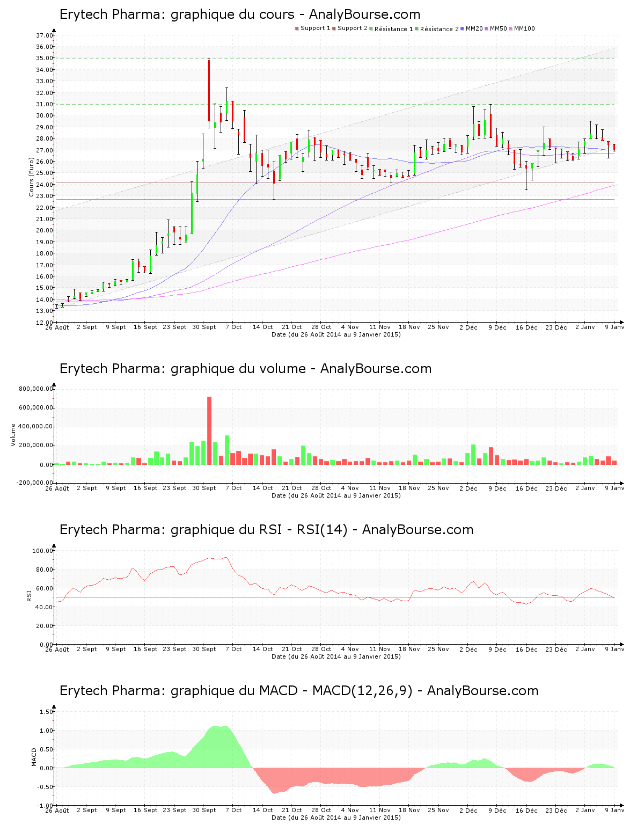Click the 24.00 price axis label
Screen dimensions: 644x832
click(x=45, y=185)
